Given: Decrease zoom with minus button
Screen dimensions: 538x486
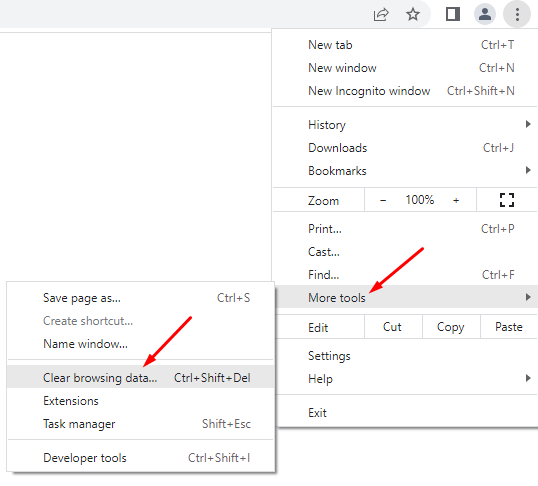Looking at the screenshot, I should (x=383, y=200).
